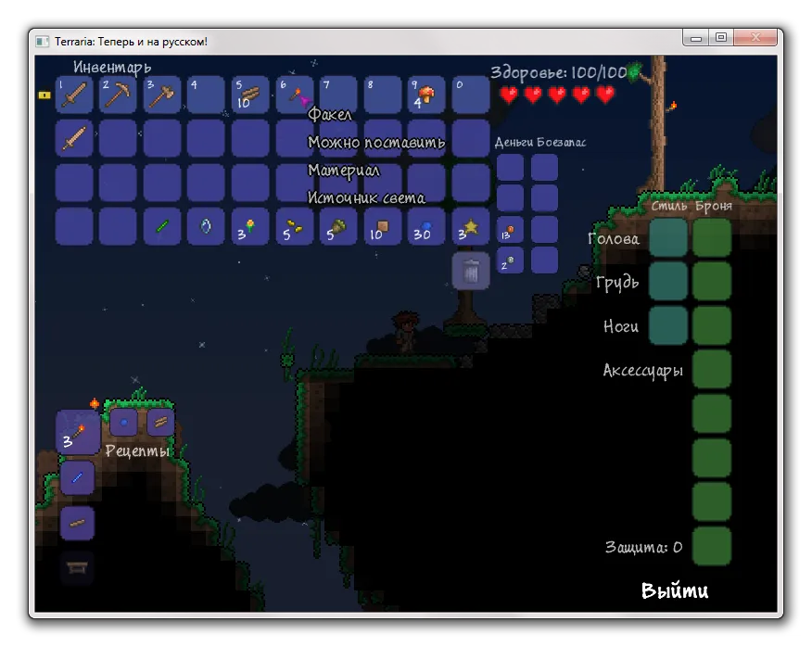Click the trash can slot
This screenshot has width=812, height=647.
[471, 271]
